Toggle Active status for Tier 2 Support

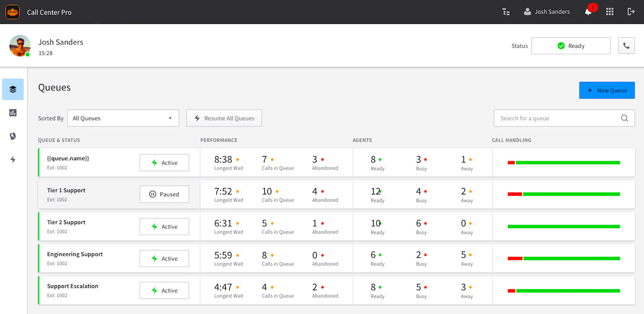tap(164, 227)
